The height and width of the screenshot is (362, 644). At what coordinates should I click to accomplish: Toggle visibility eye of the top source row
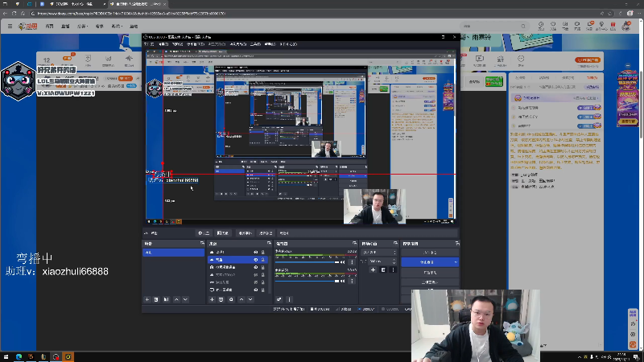[x=256, y=253]
